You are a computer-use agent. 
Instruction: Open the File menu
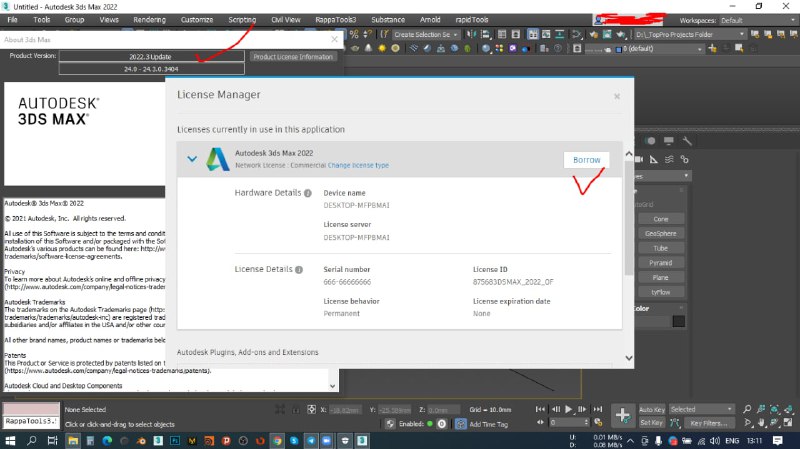pos(12,19)
